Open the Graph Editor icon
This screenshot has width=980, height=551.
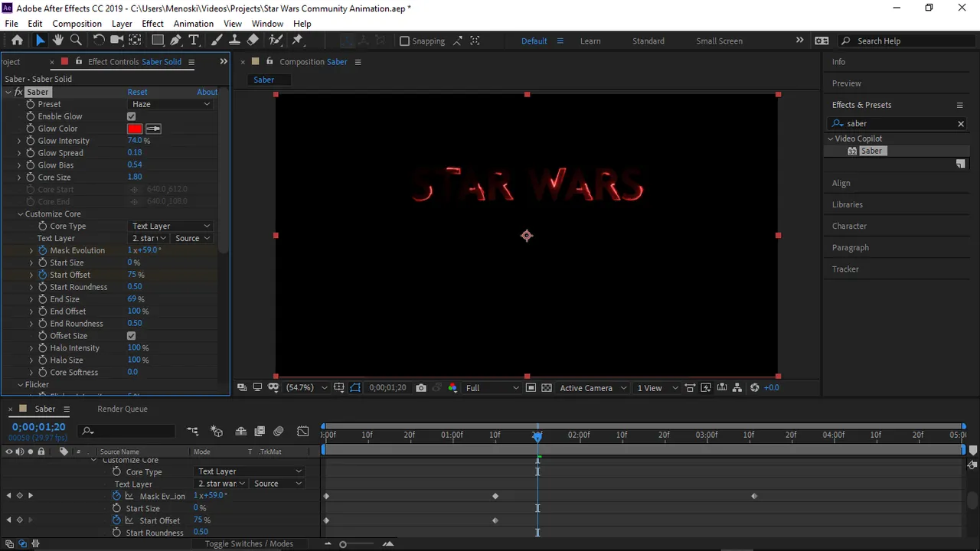pos(303,432)
